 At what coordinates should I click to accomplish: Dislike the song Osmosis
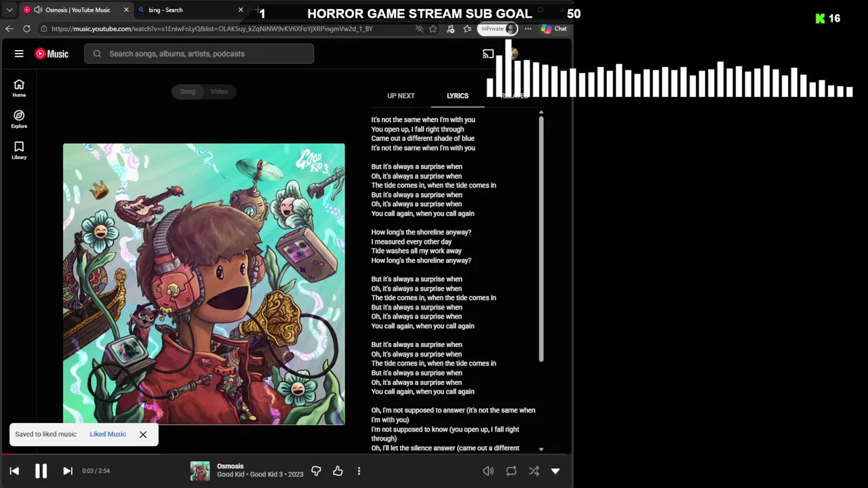coord(316,470)
